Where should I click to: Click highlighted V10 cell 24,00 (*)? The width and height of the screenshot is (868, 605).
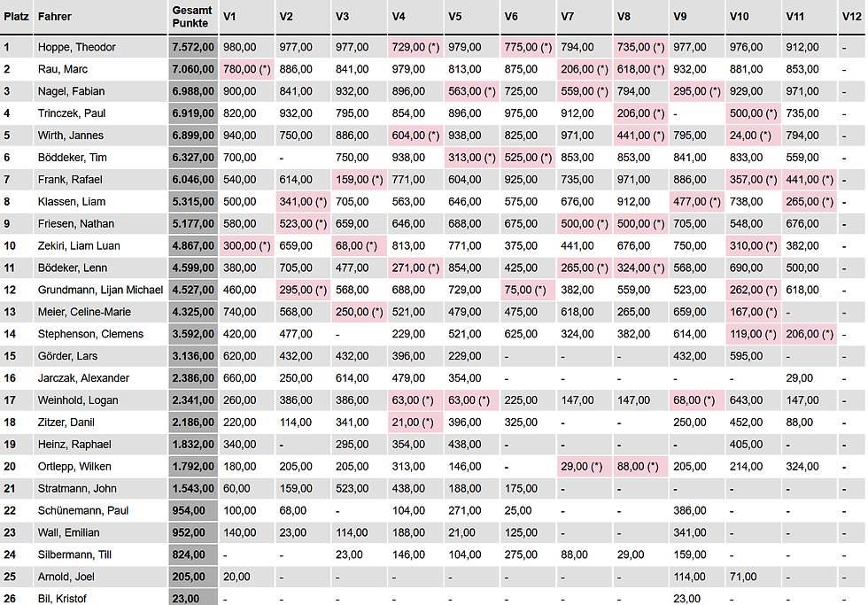[x=753, y=136]
